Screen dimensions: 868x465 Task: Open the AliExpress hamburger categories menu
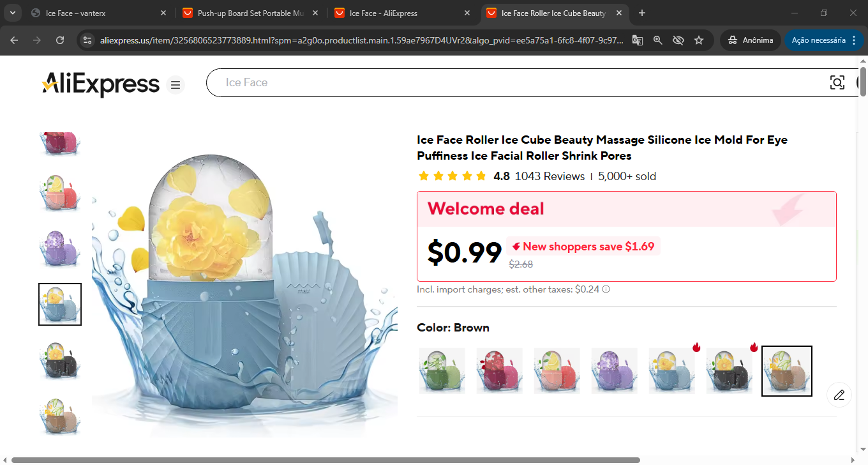pyautogui.click(x=176, y=85)
